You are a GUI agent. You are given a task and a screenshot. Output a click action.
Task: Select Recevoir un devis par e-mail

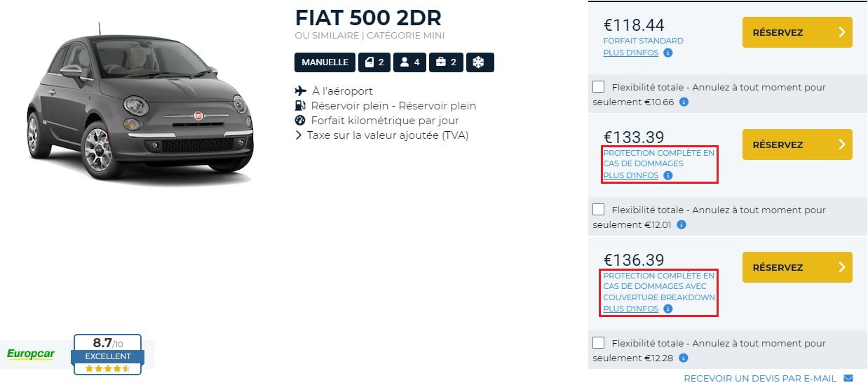coord(759,379)
